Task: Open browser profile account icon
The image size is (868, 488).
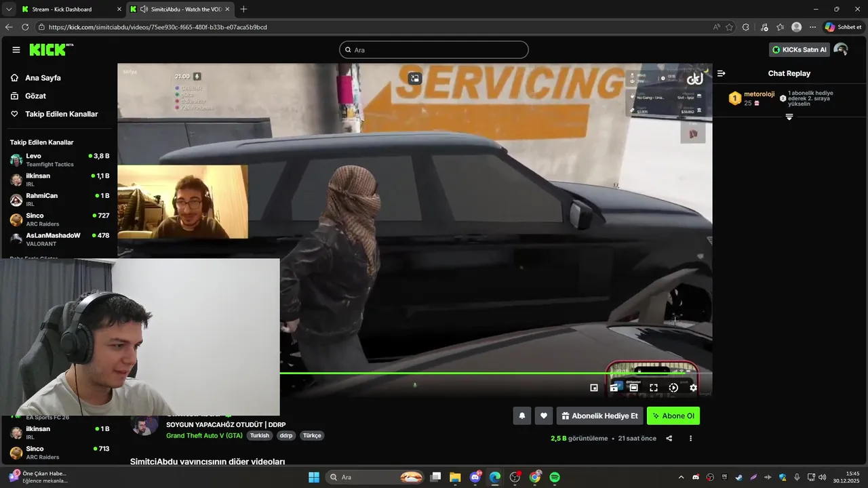Action: [x=797, y=27]
